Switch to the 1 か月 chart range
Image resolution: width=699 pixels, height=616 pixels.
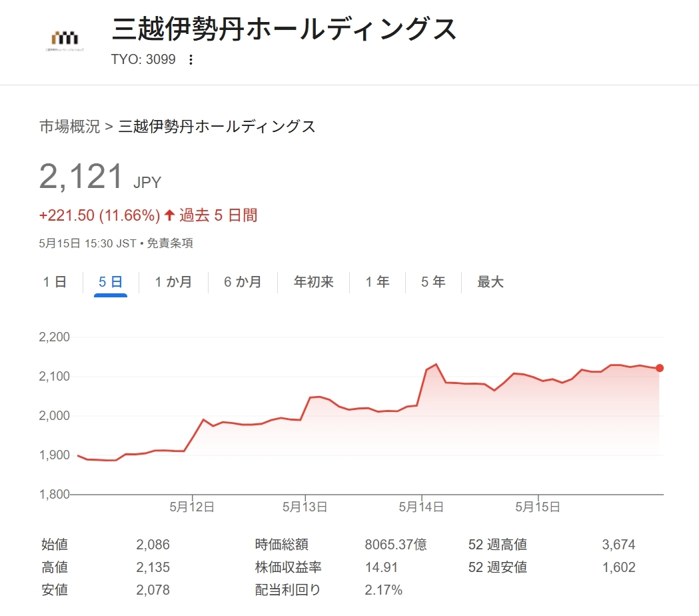pyautogui.click(x=173, y=282)
